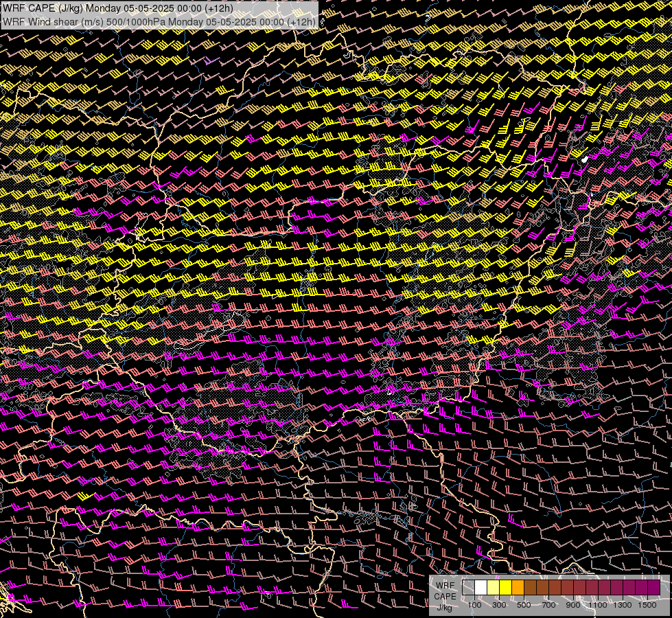Click the 'J/kg' unit label in legend
The image size is (672, 618).
(x=444, y=608)
